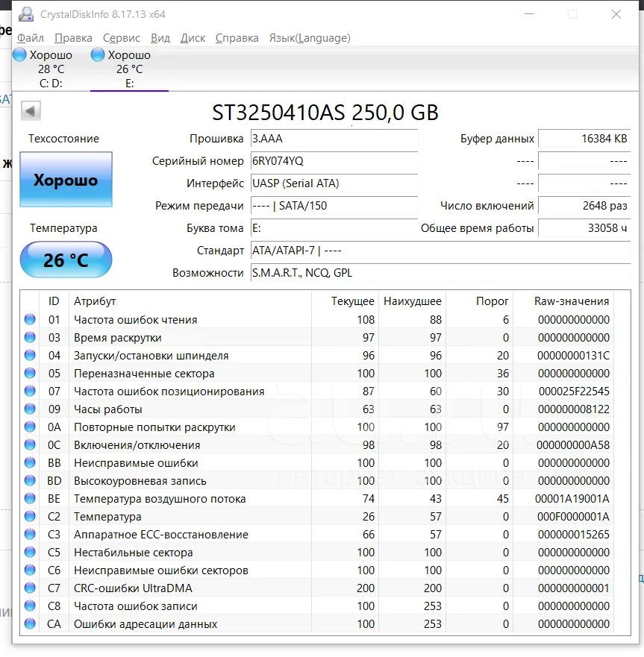
Task: Click status orb of attribute C3 row
Action: pos(30,534)
